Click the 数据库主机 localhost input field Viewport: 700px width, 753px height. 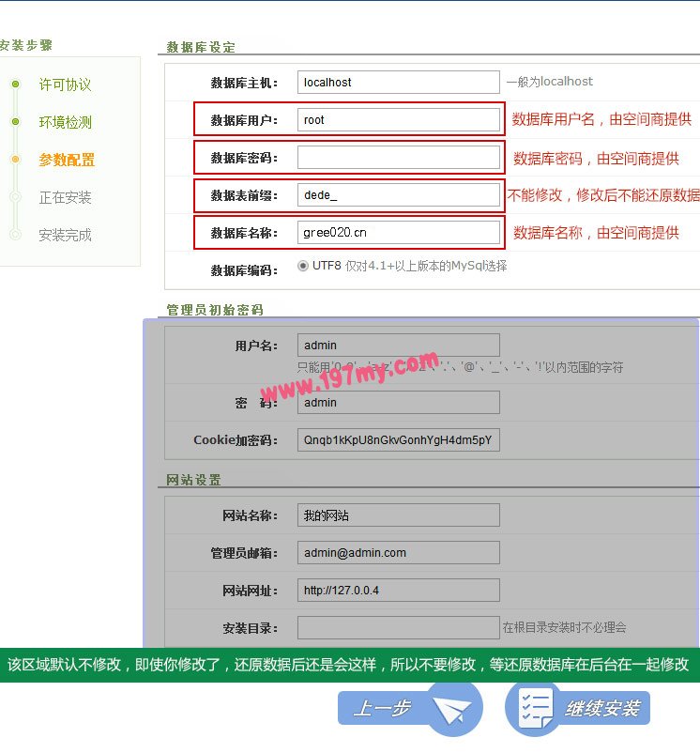(x=398, y=82)
